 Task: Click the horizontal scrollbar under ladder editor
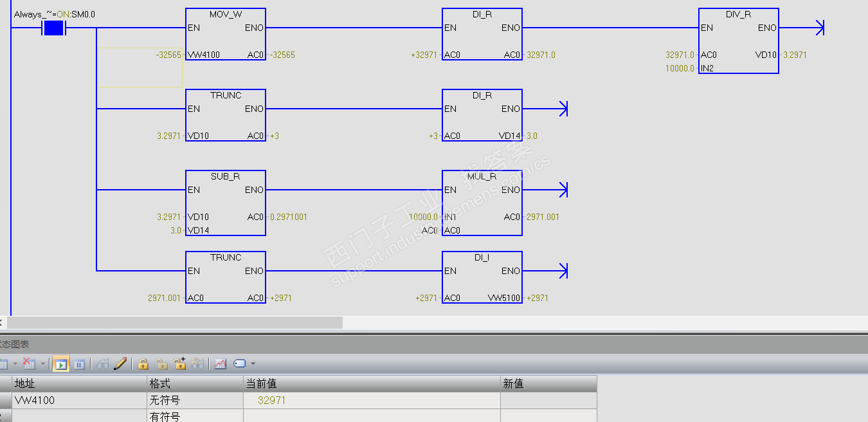tap(175, 322)
